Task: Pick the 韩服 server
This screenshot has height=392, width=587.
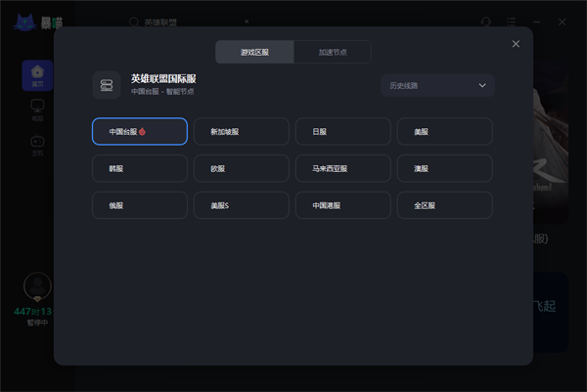Action: (x=139, y=168)
